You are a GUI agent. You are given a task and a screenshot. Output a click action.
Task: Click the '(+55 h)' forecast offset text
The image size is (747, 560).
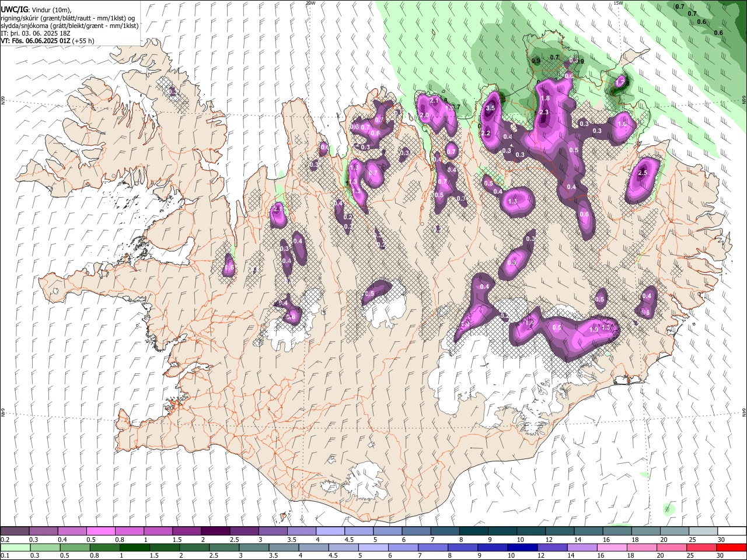pyautogui.click(x=83, y=41)
